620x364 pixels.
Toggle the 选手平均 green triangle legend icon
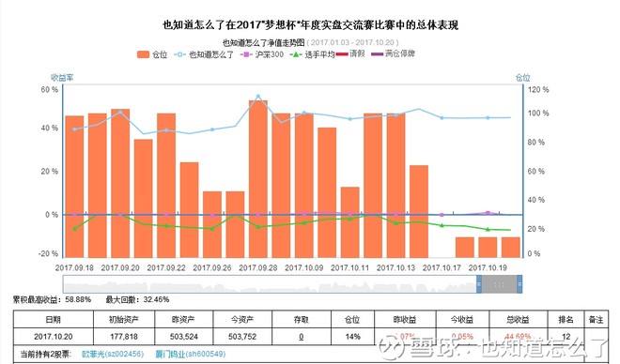tap(296, 54)
